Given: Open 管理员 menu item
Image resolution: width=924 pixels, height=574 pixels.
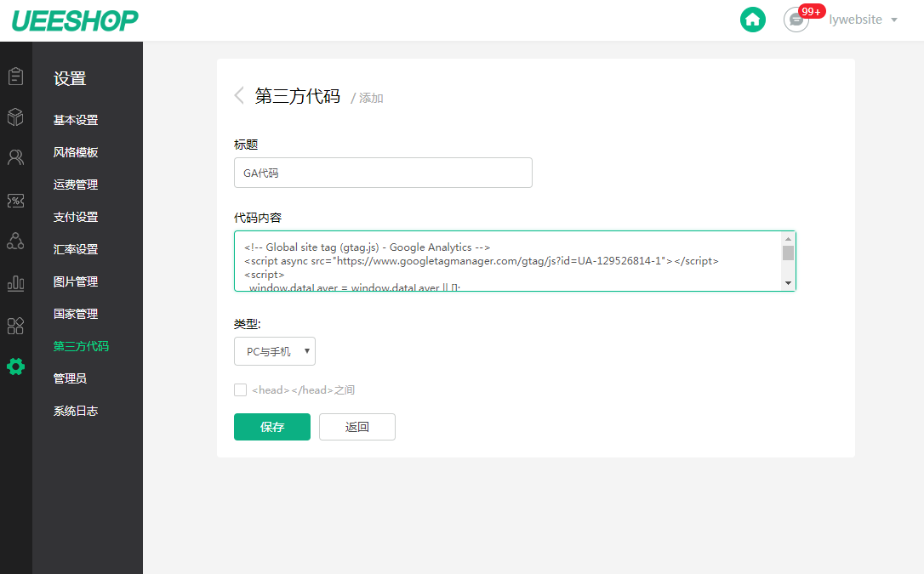Looking at the screenshot, I should (x=70, y=378).
